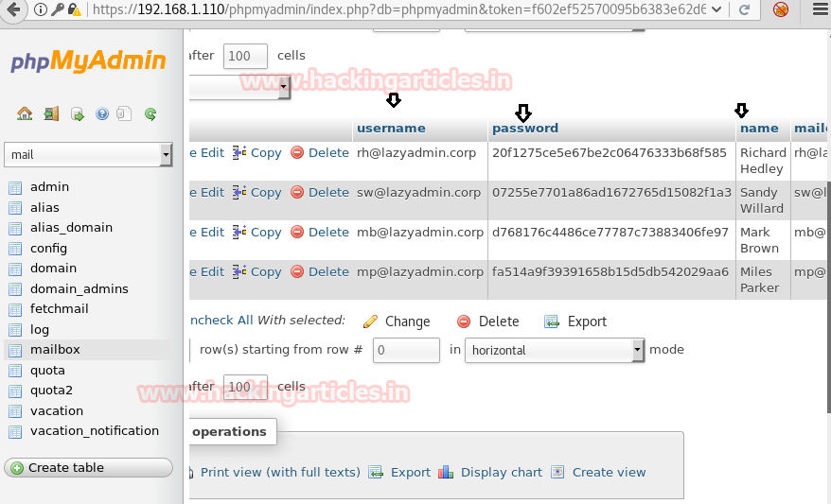Open the SQL documentation page icon
Image resolution: width=831 pixels, height=504 pixels.
click(x=124, y=113)
